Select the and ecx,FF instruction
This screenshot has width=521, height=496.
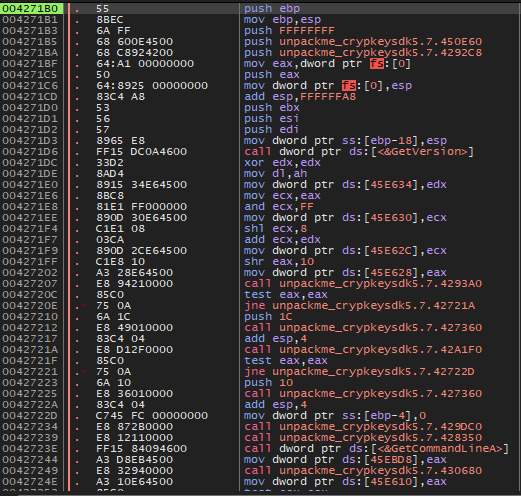pos(279,206)
